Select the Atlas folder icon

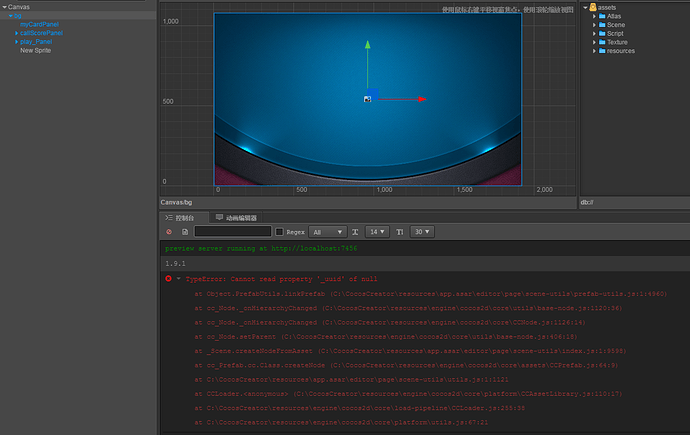(601, 16)
